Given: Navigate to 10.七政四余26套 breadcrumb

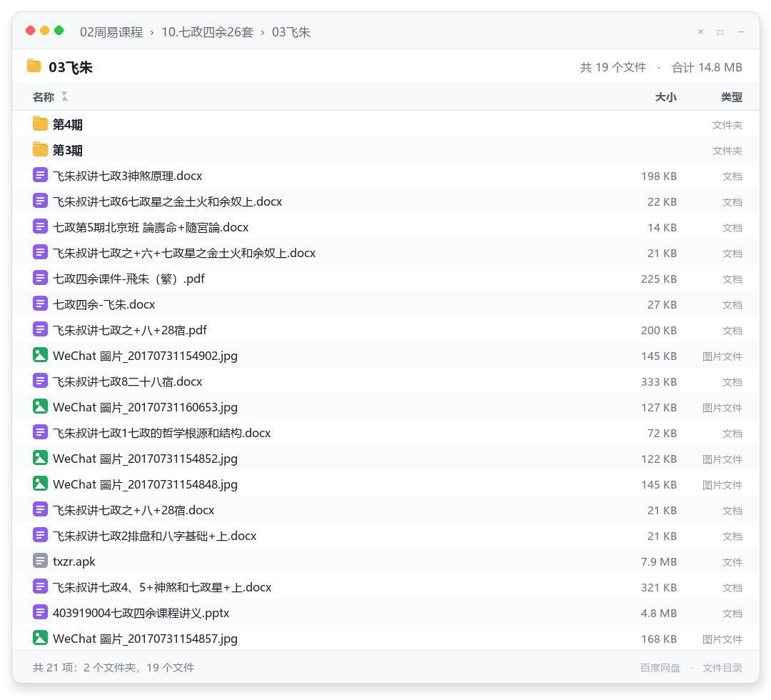Looking at the screenshot, I should pos(208,32).
